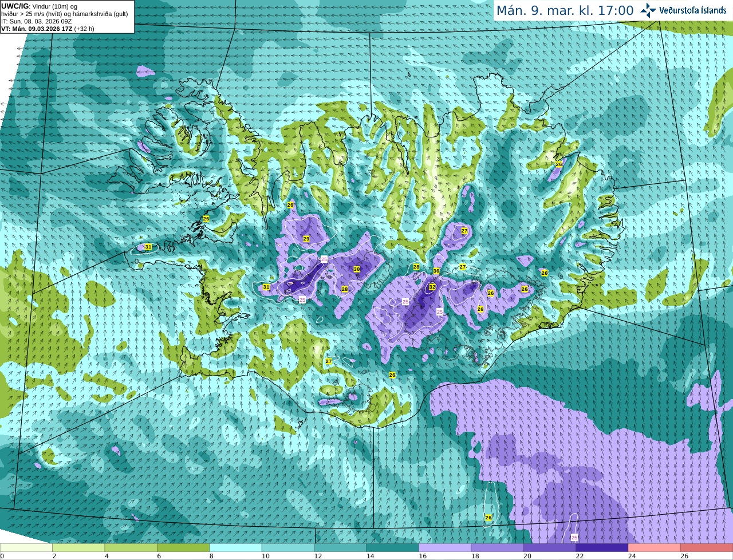Image resolution: width=733 pixels, height=560 pixels.
Task: Select the 4–6 m/s legend color swatch
Action: point(131,547)
